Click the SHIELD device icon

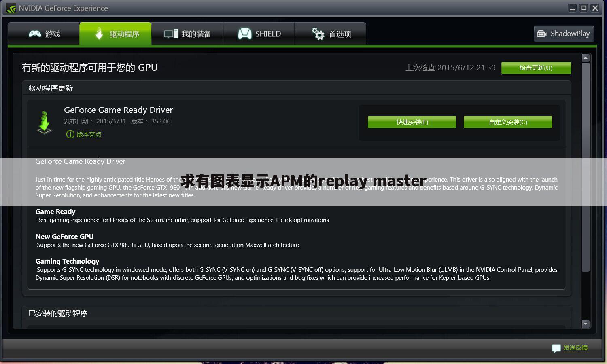(x=244, y=34)
